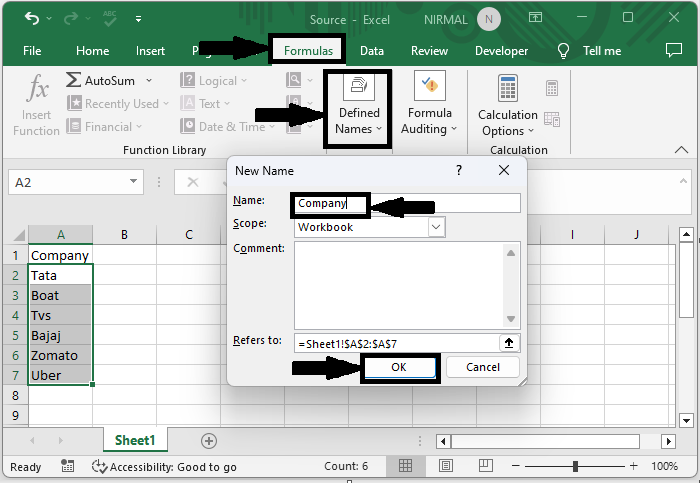
Task: Open the Developer tab
Action: pyautogui.click(x=501, y=51)
